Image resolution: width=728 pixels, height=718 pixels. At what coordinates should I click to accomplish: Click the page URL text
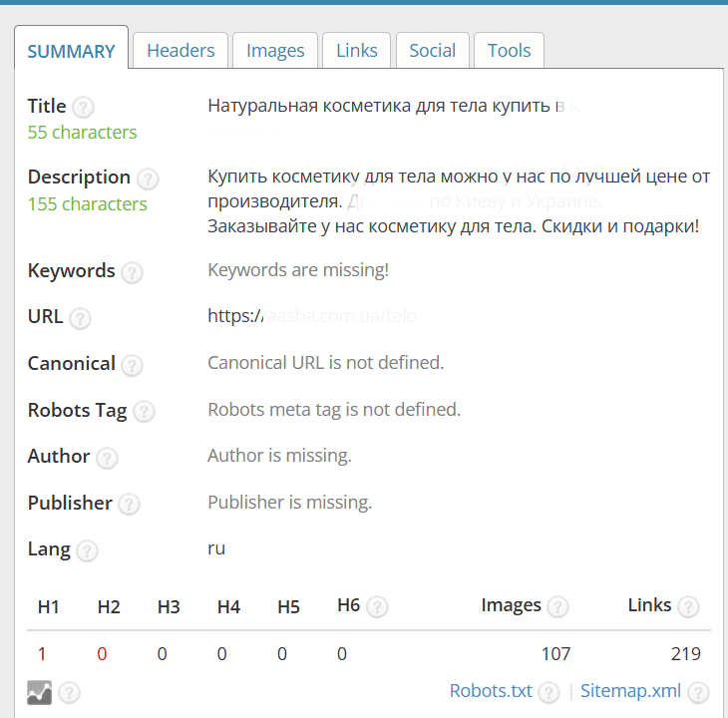click(312, 316)
